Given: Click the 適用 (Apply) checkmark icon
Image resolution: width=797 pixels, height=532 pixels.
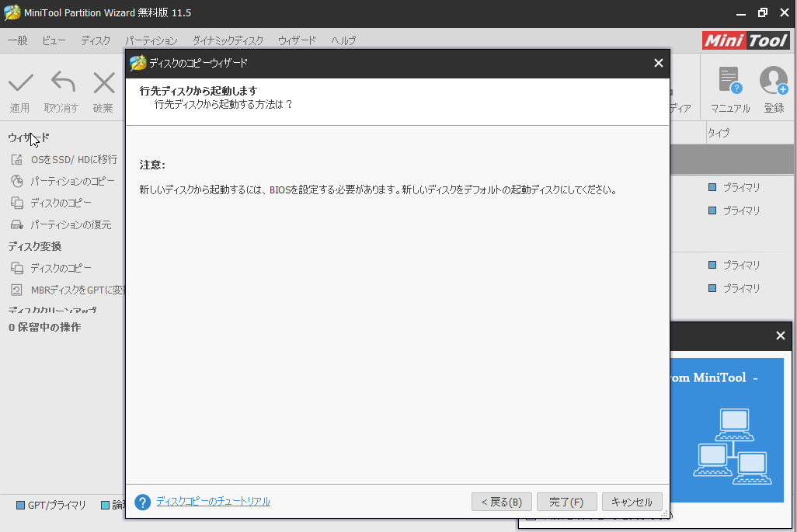Looking at the screenshot, I should [x=20, y=83].
